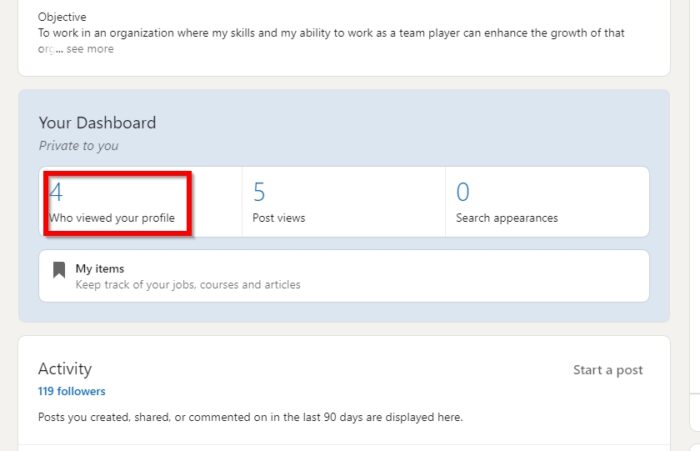Image resolution: width=700 pixels, height=451 pixels.
Task: Click the Private to you text
Action: [x=79, y=146]
